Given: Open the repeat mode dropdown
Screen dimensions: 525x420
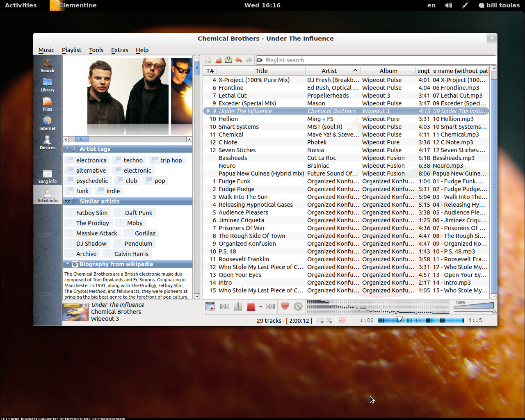Looking at the screenshot, I should (x=320, y=320).
